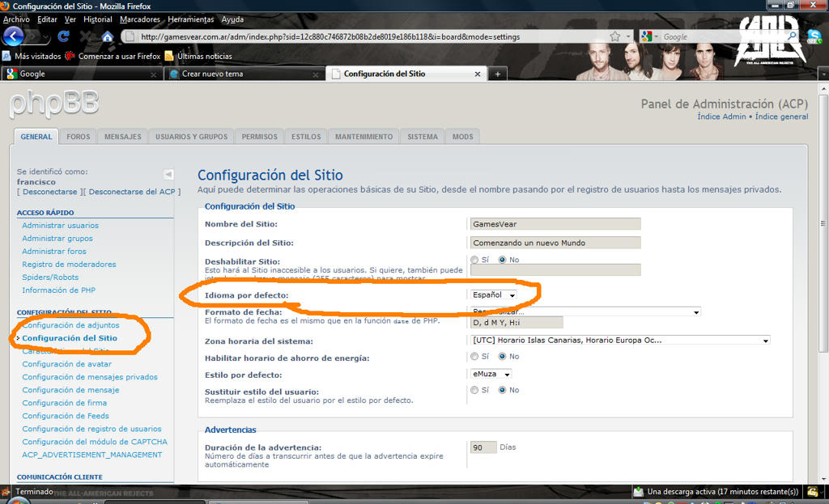Open Información de PHP link
This screenshot has height=504, width=829.
58,290
